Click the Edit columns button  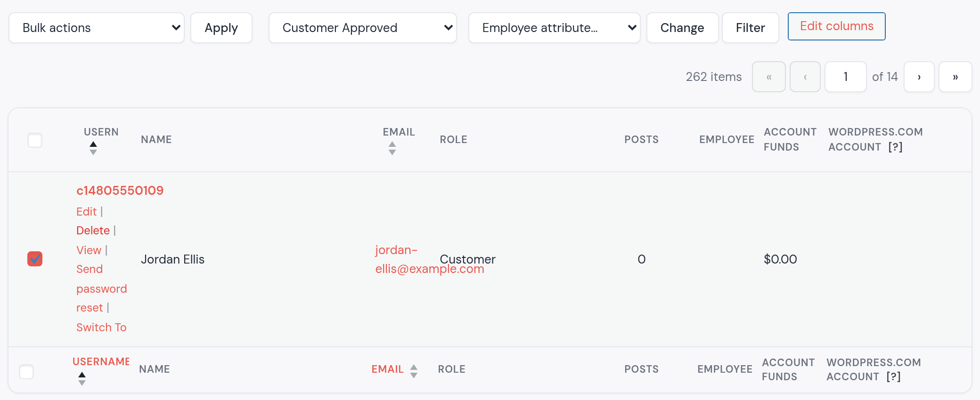pyautogui.click(x=837, y=26)
